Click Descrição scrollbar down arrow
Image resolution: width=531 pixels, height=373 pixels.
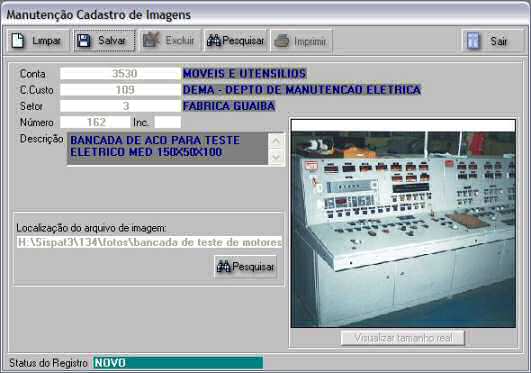pyautogui.click(x=276, y=157)
